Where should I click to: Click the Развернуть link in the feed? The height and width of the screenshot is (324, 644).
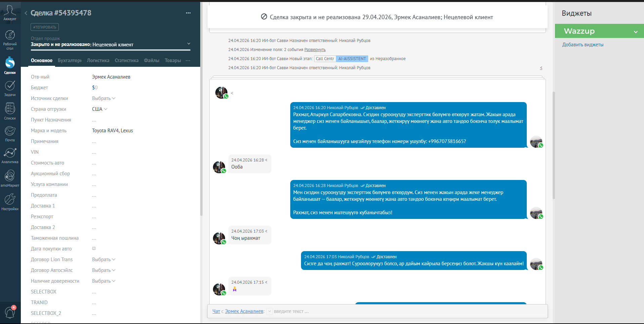(x=315, y=50)
